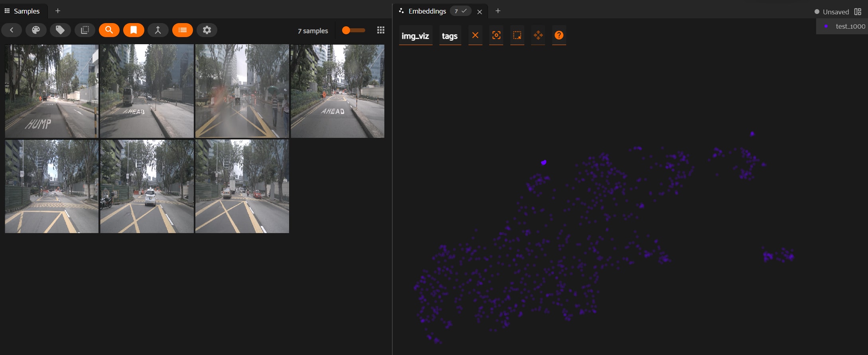
Task: Open the color scheme palette icon
Action: [x=36, y=30]
